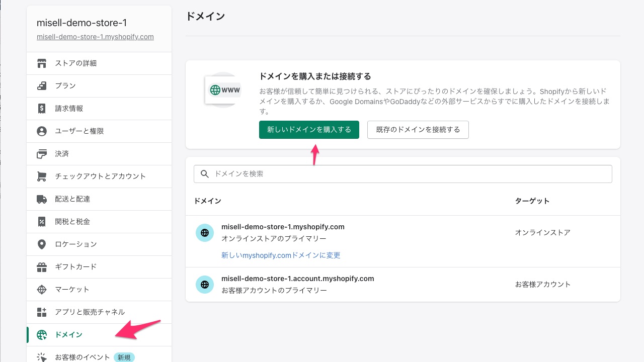Open 新しいmyshopify.comドメインに変更 link
Viewport: 644px width, 362px height.
(x=281, y=255)
